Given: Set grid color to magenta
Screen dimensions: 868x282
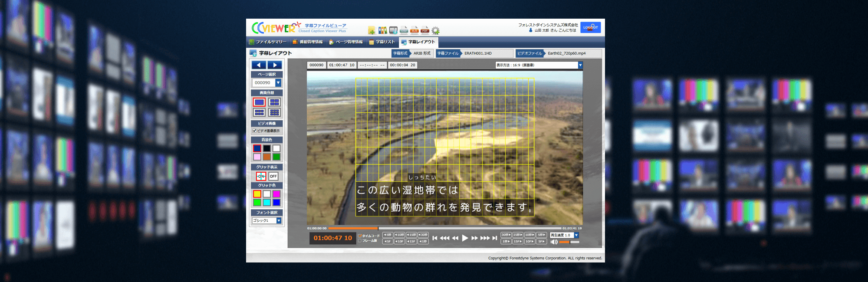Looking at the screenshot, I should tap(276, 194).
